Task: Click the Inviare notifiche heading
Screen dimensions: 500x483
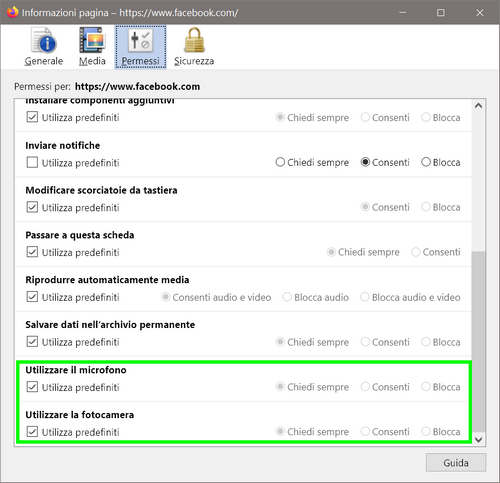Action: tap(63, 146)
